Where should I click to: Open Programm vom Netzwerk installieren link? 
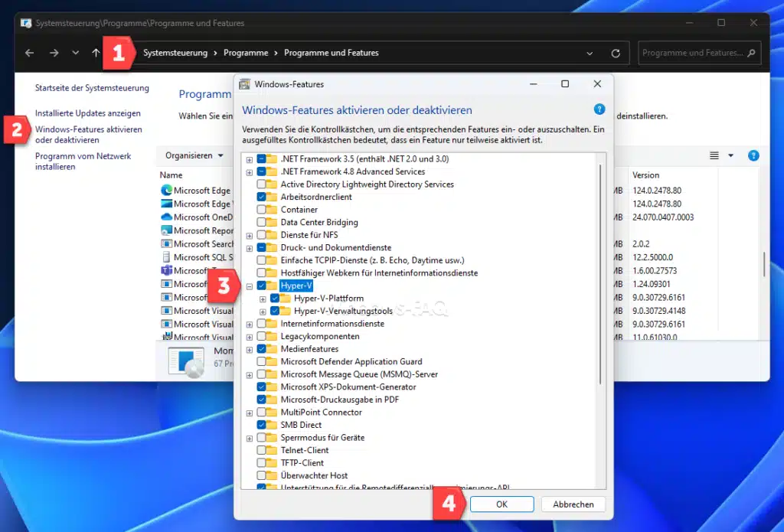(83, 161)
